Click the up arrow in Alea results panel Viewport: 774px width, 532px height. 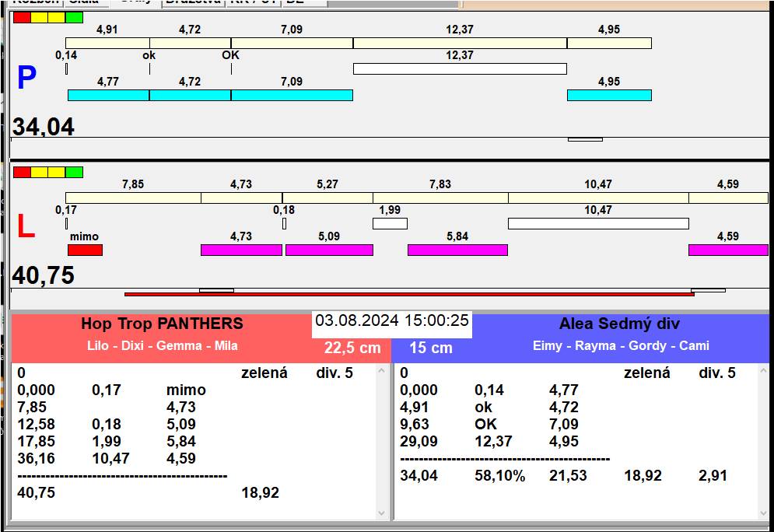point(765,370)
